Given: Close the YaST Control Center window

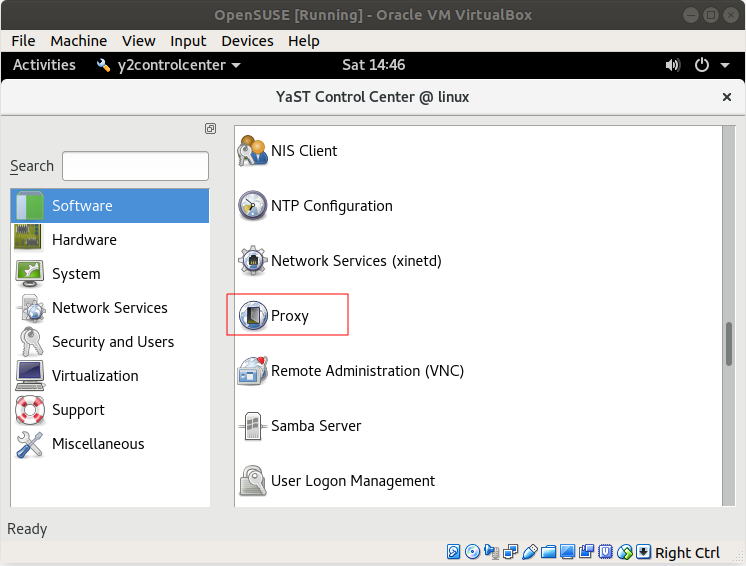Looking at the screenshot, I should click(x=726, y=97).
